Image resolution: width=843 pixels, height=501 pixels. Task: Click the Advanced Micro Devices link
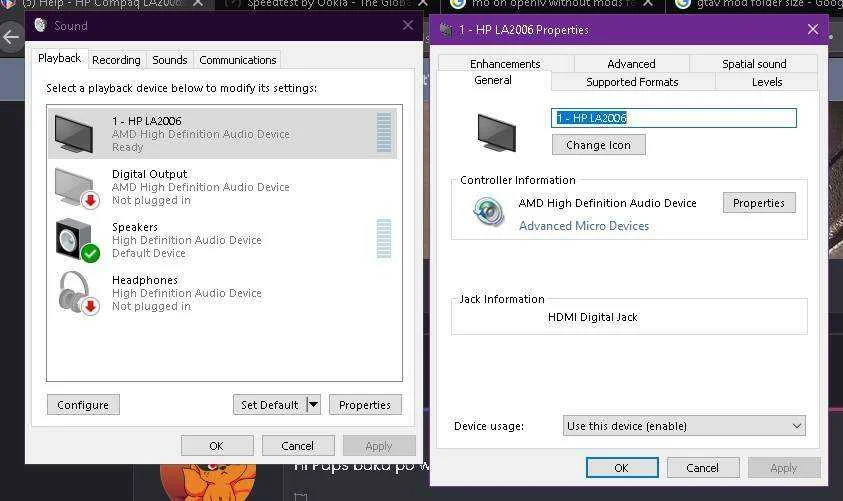click(584, 226)
